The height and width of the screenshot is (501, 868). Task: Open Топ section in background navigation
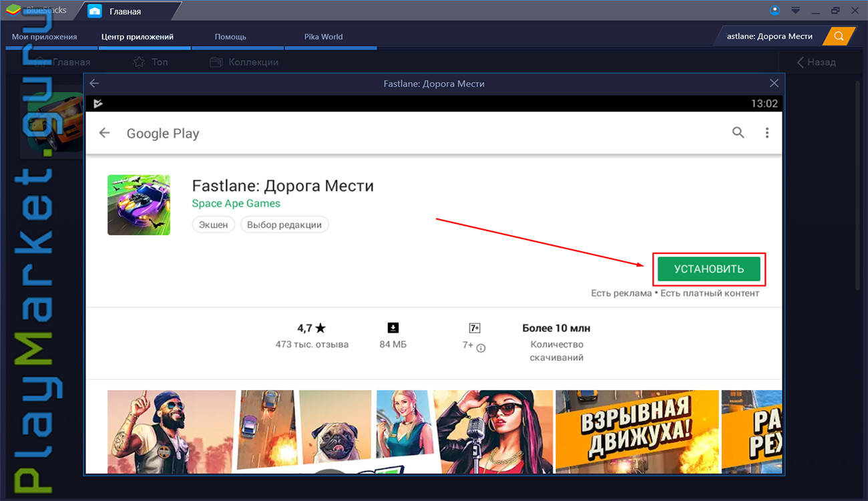[151, 62]
